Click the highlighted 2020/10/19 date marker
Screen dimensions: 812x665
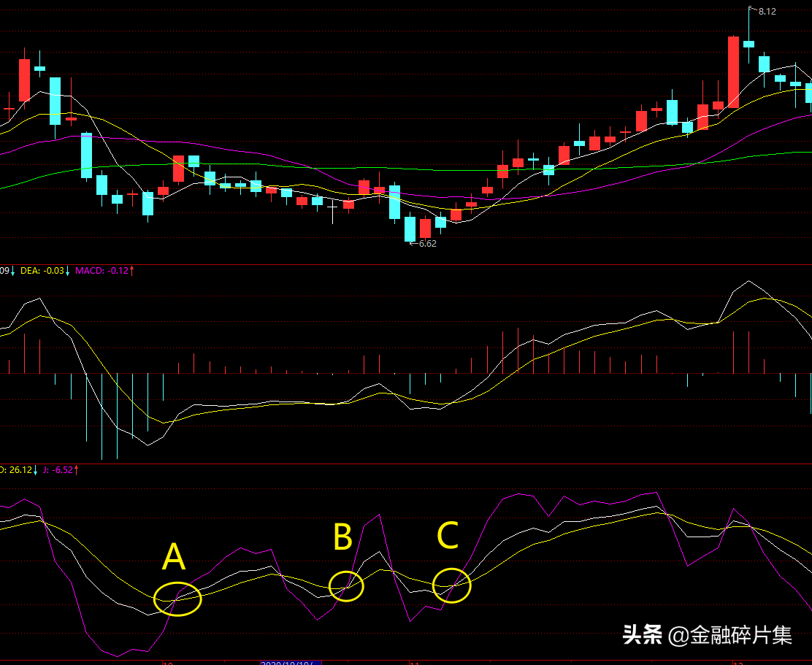290,662
